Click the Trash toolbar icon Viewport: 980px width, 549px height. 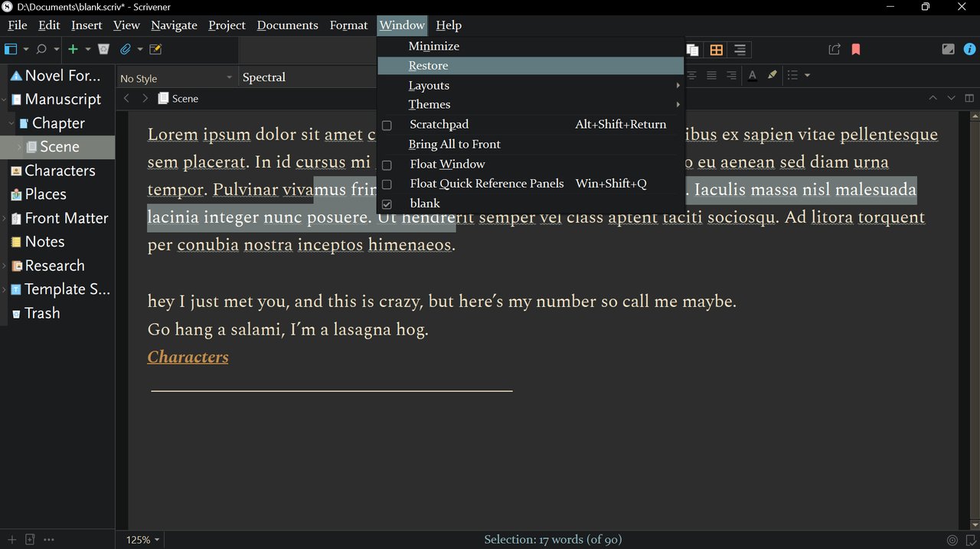tap(104, 49)
